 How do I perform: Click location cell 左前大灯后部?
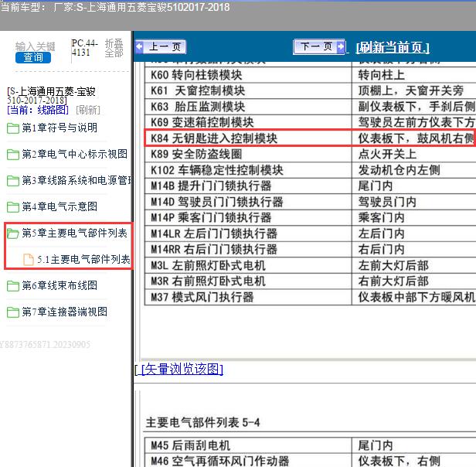click(414, 265)
